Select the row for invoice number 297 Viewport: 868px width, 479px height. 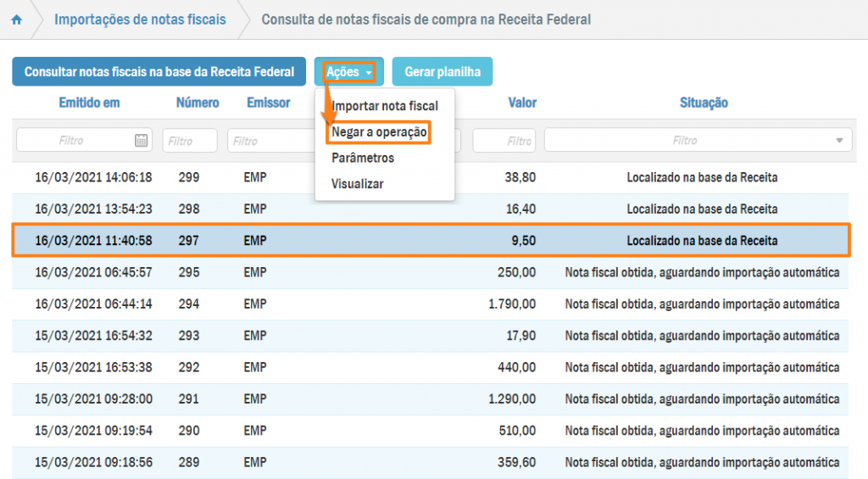431,241
